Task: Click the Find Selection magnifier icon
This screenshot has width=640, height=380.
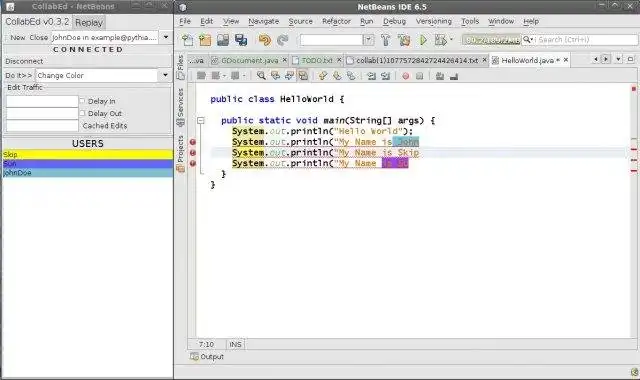Action: 261,76
